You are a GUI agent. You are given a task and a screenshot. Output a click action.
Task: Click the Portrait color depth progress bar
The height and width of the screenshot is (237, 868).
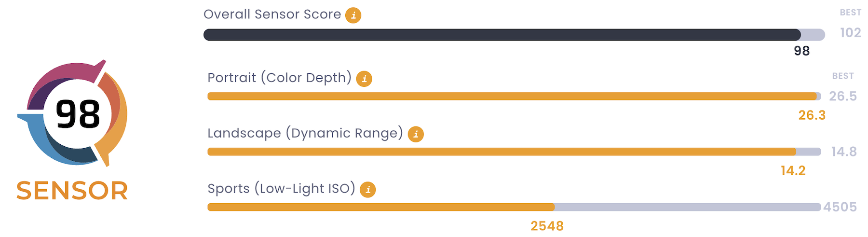click(x=511, y=97)
